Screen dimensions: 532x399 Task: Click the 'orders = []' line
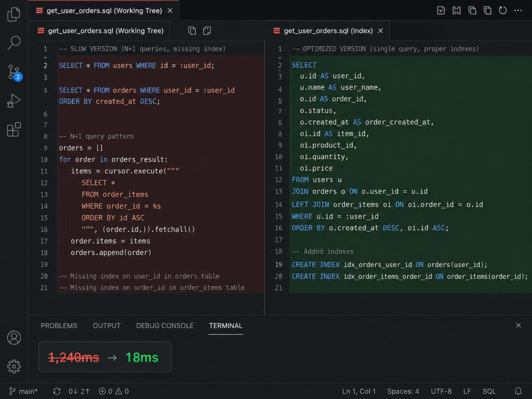tap(81, 148)
